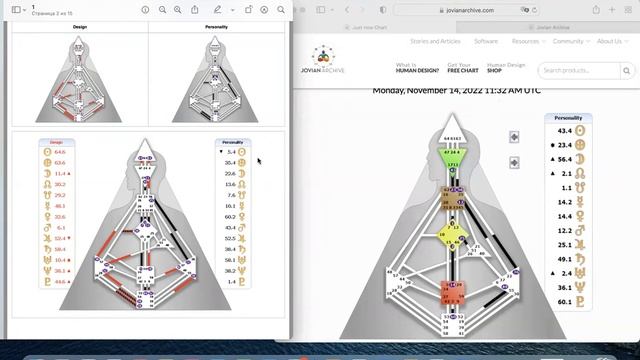
Task: Open the Software menu link
Action: [x=486, y=41]
